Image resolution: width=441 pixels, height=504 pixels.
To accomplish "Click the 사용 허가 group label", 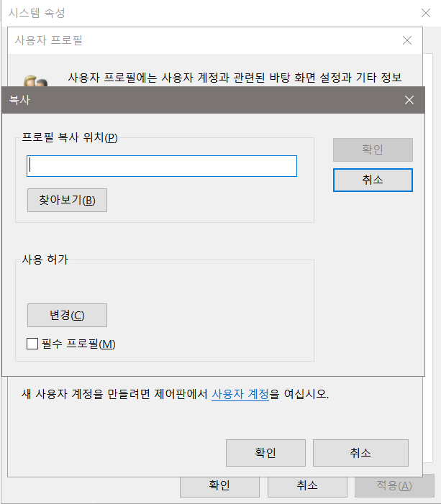I will [45, 260].
